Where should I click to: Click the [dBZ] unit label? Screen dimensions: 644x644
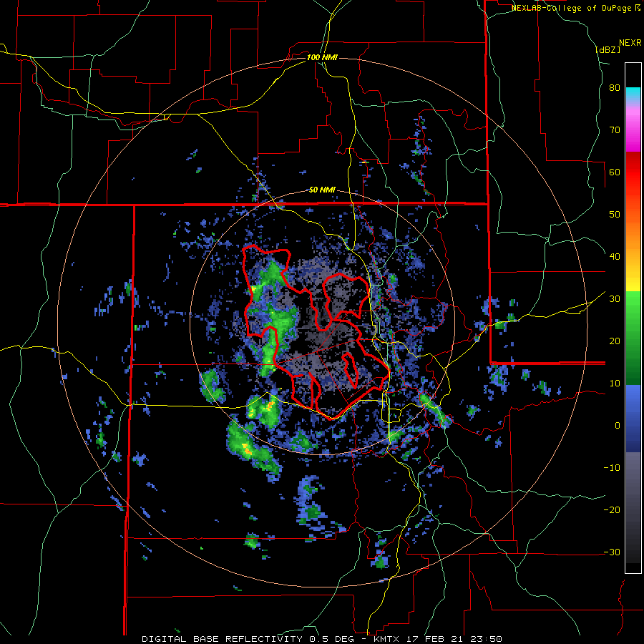[x=608, y=49]
